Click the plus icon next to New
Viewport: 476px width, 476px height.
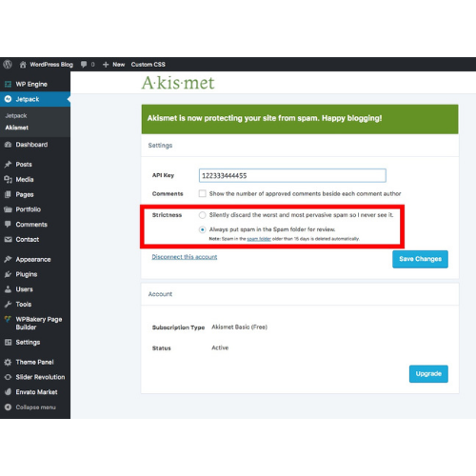[x=106, y=65]
